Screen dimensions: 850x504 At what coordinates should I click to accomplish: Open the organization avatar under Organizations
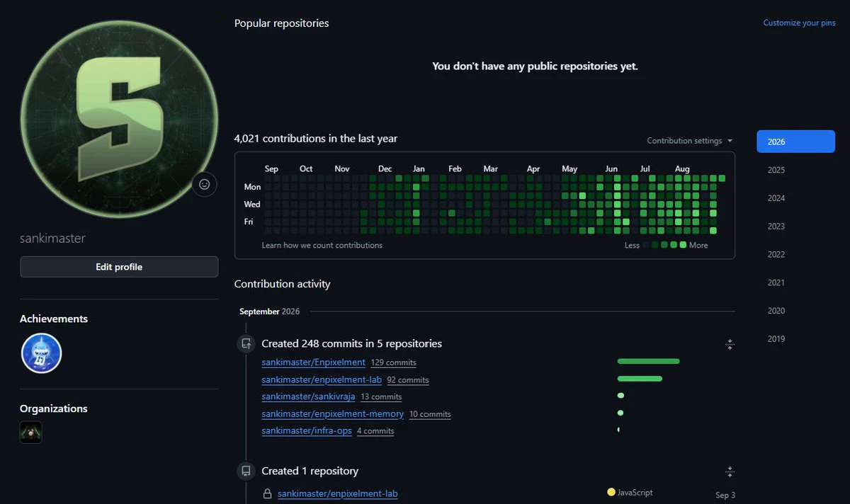point(31,433)
